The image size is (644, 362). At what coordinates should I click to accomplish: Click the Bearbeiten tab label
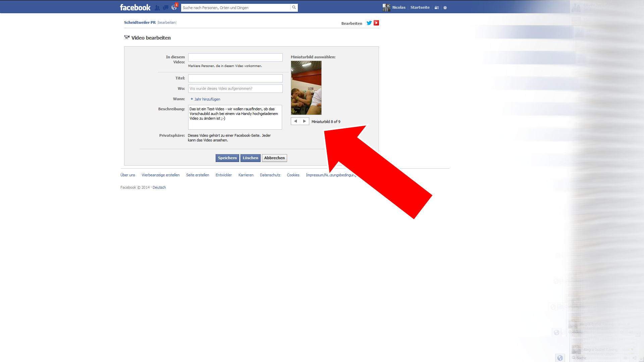click(x=352, y=23)
